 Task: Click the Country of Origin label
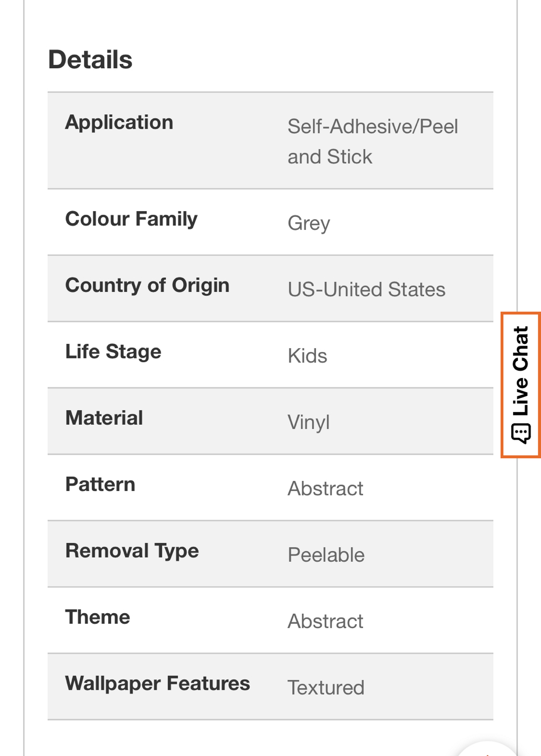[147, 285]
